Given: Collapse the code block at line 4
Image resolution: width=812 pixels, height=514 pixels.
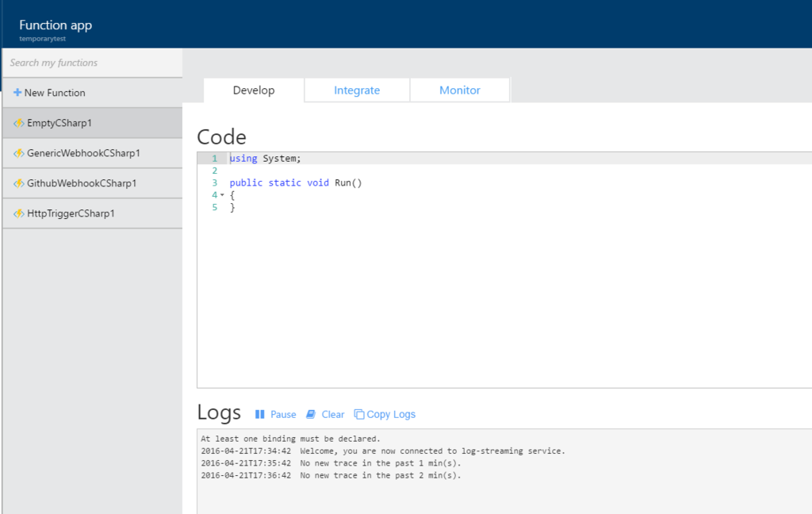Looking at the screenshot, I should click(x=220, y=194).
